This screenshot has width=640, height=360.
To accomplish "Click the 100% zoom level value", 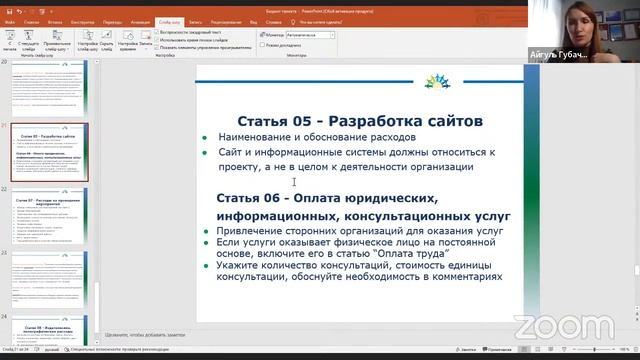I will [x=624, y=349].
